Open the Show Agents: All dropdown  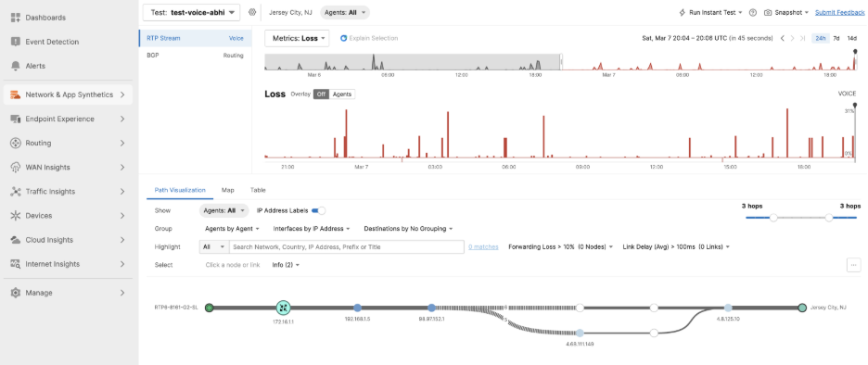(223, 210)
